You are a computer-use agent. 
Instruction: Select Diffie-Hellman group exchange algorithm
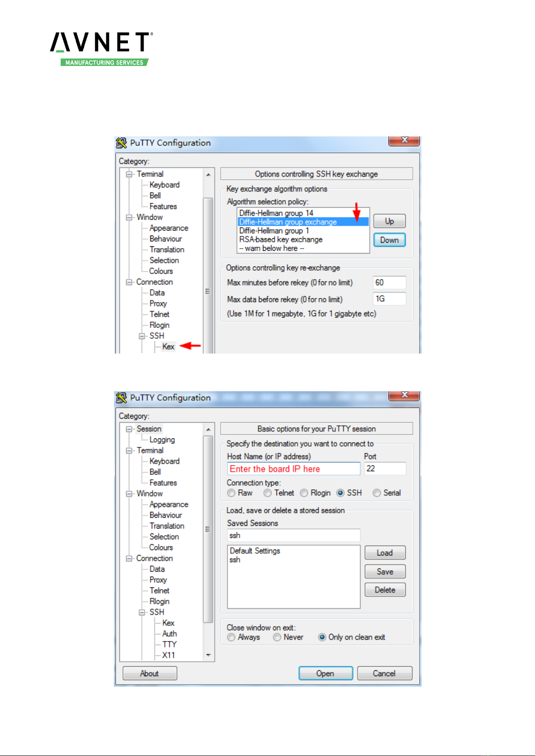pyautogui.click(x=303, y=222)
